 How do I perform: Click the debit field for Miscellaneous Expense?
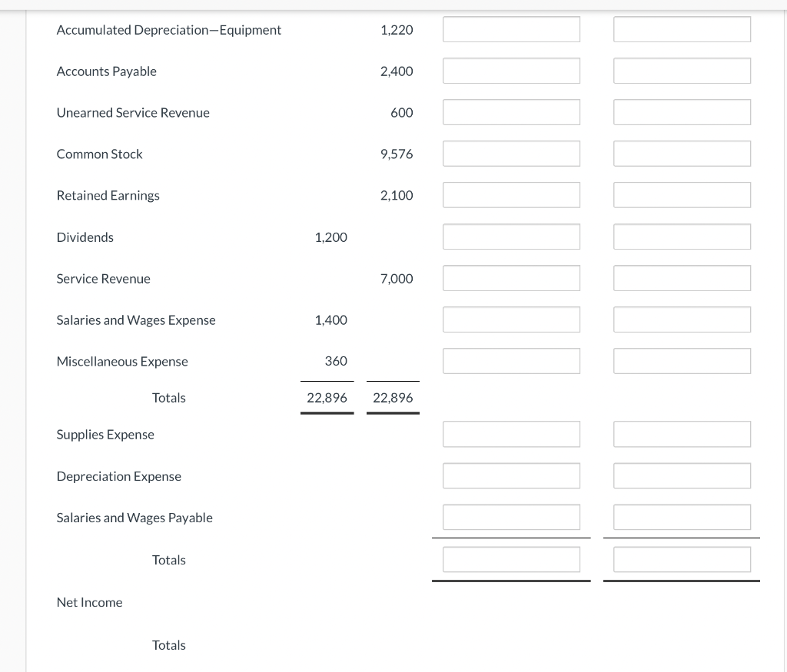(511, 360)
